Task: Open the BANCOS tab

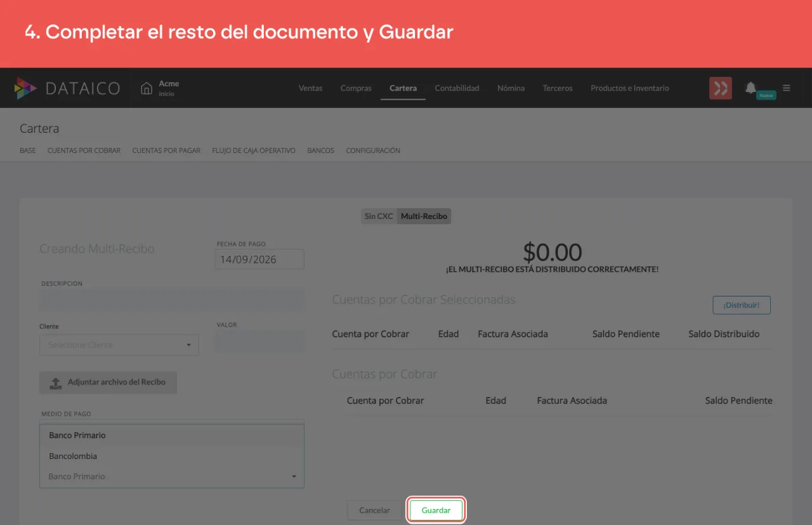Action: (320, 150)
